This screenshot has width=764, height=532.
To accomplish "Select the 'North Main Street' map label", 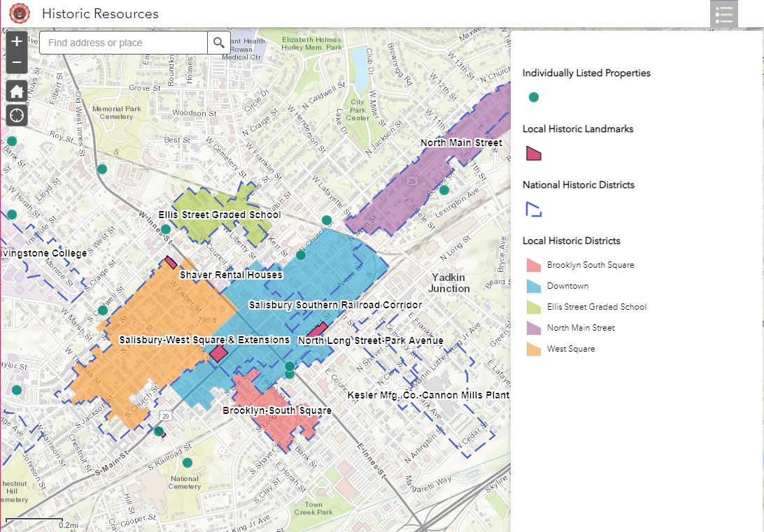I will tap(461, 143).
